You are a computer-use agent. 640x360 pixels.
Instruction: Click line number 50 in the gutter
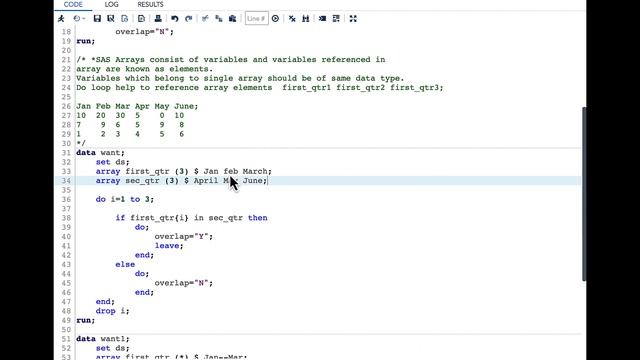(x=66, y=330)
